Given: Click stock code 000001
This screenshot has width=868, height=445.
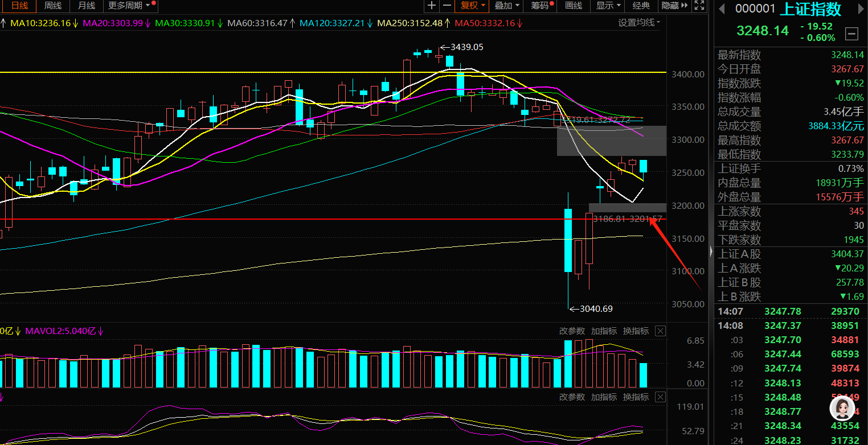Looking at the screenshot, I should [x=755, y=9].
